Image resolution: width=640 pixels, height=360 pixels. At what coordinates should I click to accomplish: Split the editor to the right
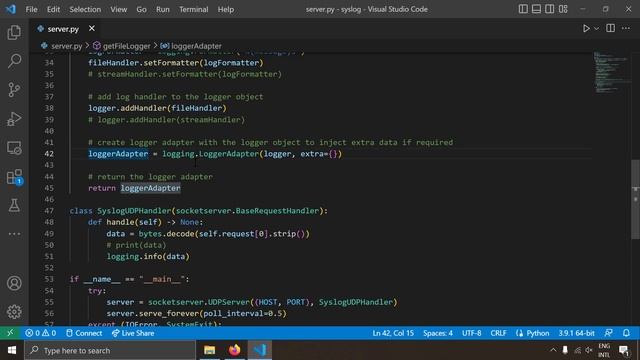pos(611,28)
